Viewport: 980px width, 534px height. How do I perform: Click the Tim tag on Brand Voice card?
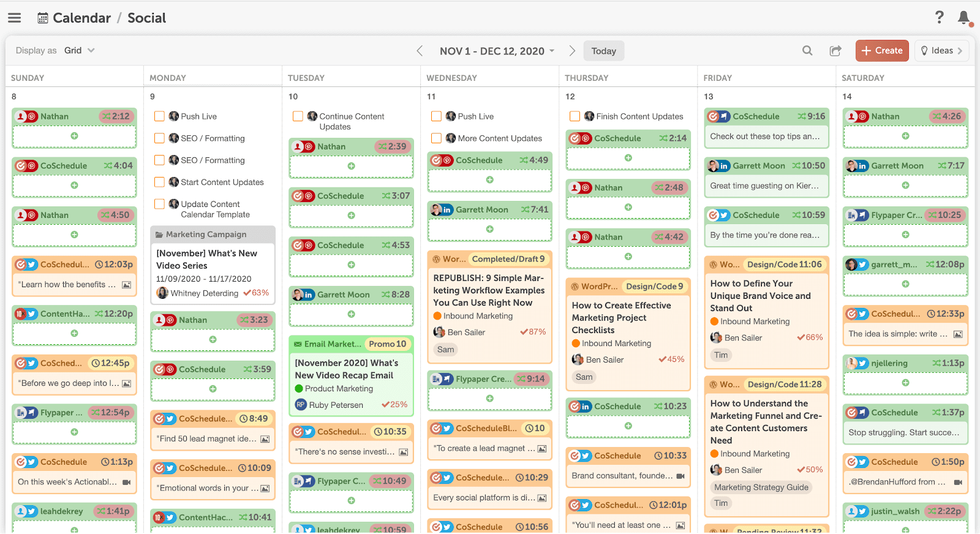[x=721, y=355]
